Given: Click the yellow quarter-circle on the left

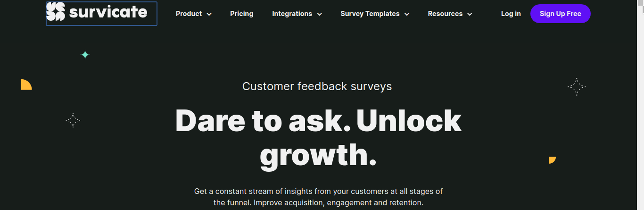Looking at the screenshot, I should tap(25, 85).
